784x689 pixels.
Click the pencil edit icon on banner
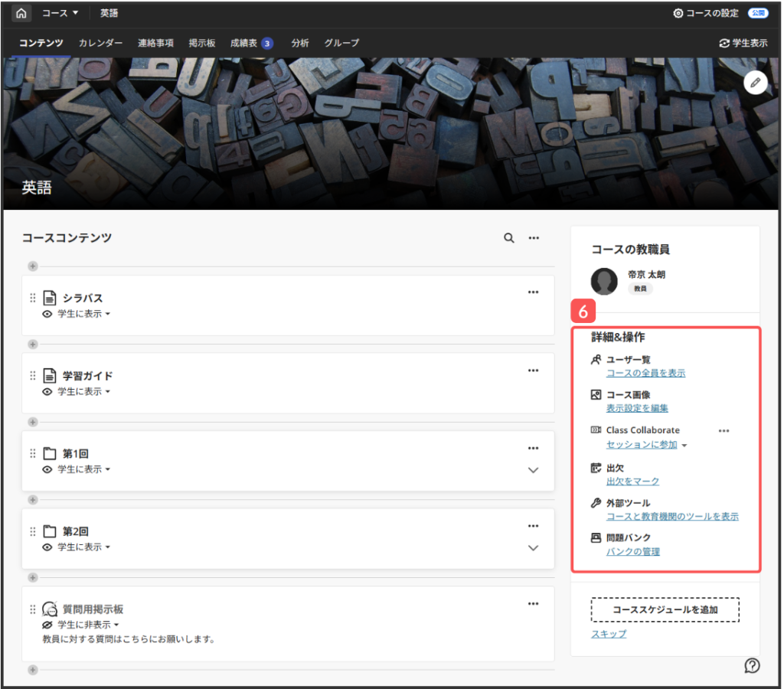(x=755, y=83)
